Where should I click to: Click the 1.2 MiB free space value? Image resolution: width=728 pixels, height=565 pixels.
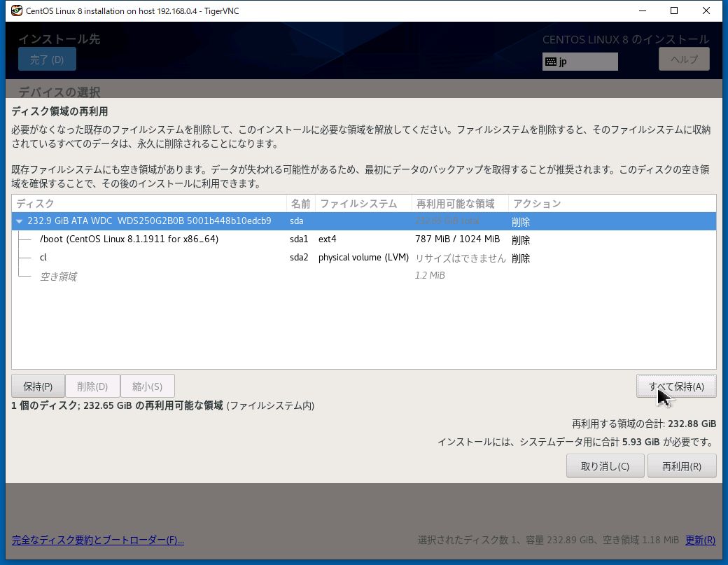pyautogui.click(x=430, y=275)
